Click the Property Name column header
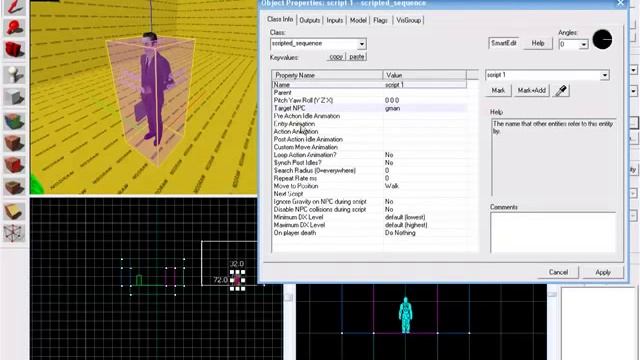Image resolution: width=640 pixels, height=360 pixels. (x=327, y=75)
